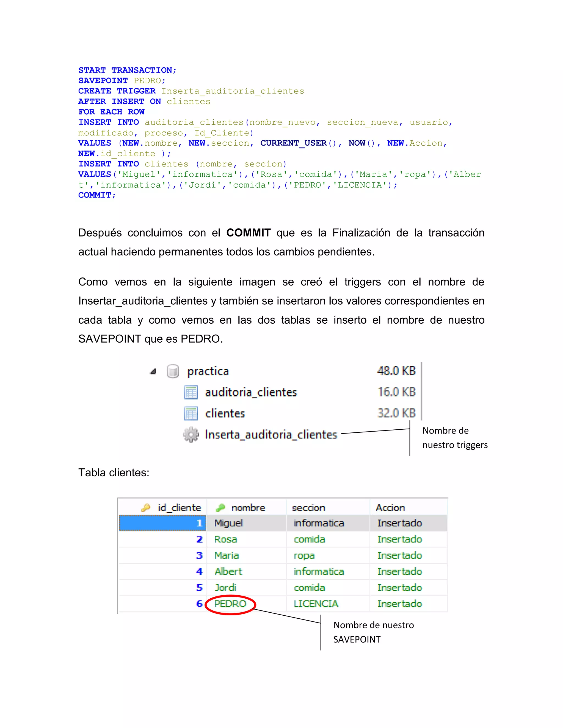Image resolution: width=563 pixels, height=728 pixels.
Task: Click the Inserta_auditoria_clientes trigger gear icon
Action: pyautogui.click(x=191, y=434)
